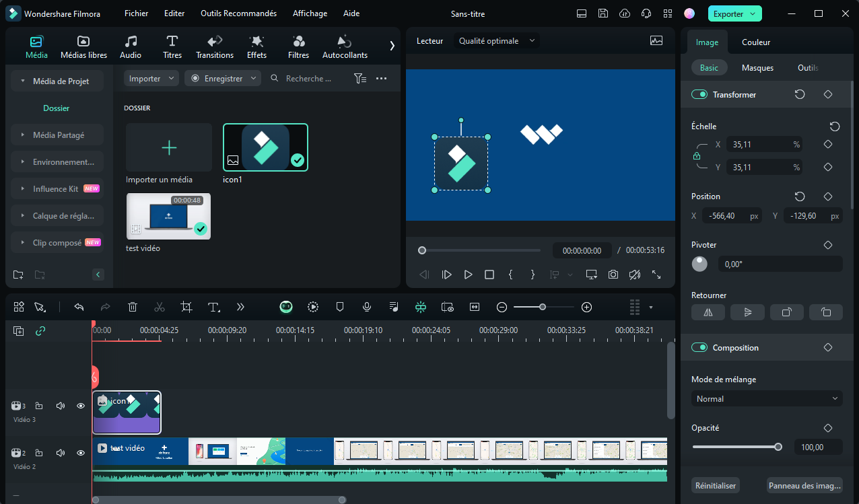Click the player playback progress slider
The image size is (859, 504).
[x=479, y=250]
